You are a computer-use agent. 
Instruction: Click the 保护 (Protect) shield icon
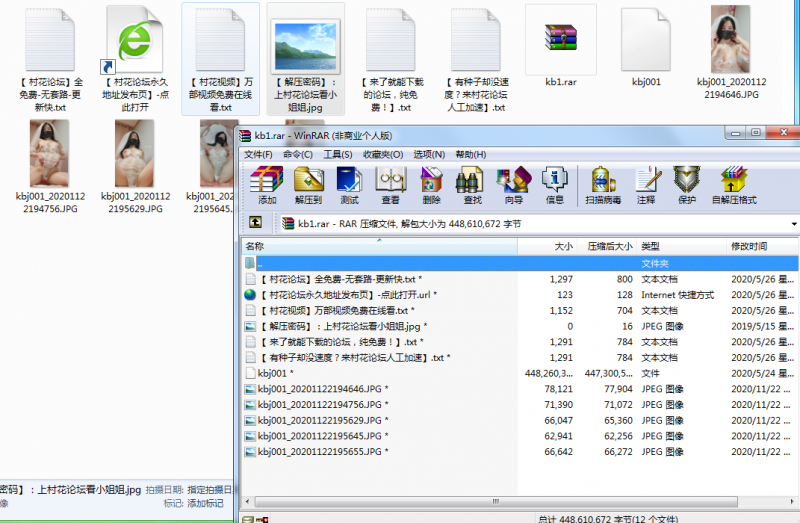pos(686,186)
